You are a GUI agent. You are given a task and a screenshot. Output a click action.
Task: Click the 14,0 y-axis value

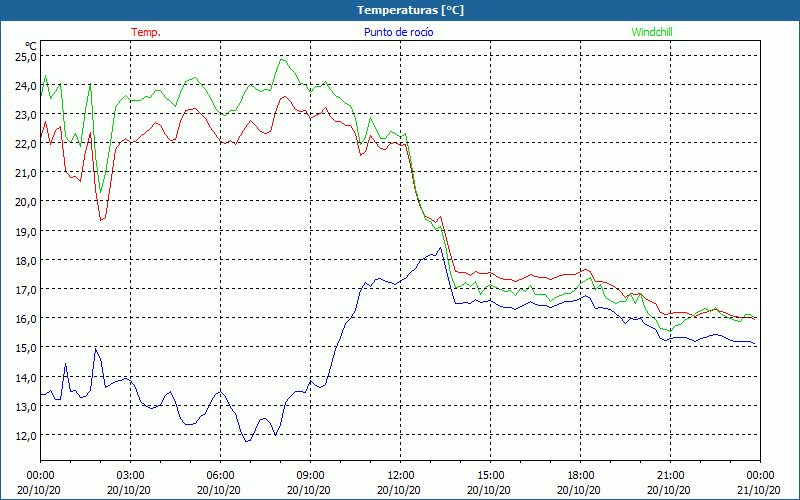[26, 378]
